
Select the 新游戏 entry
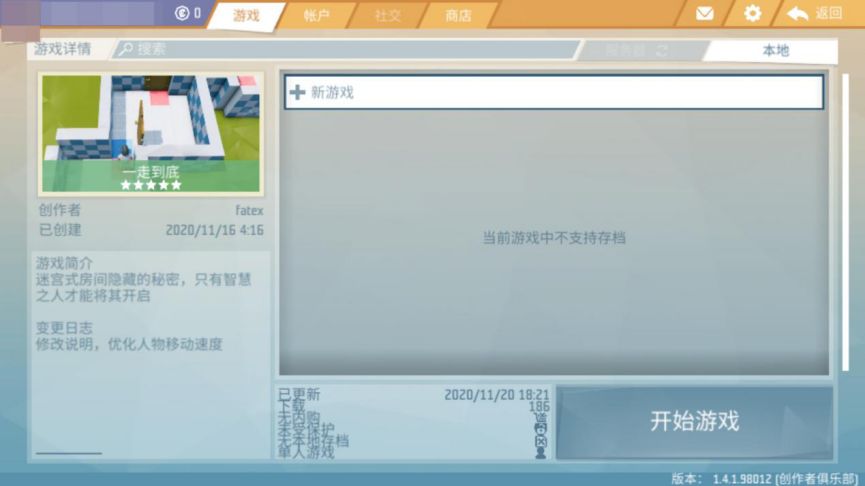pyautogui.click(x=554, y=92)
